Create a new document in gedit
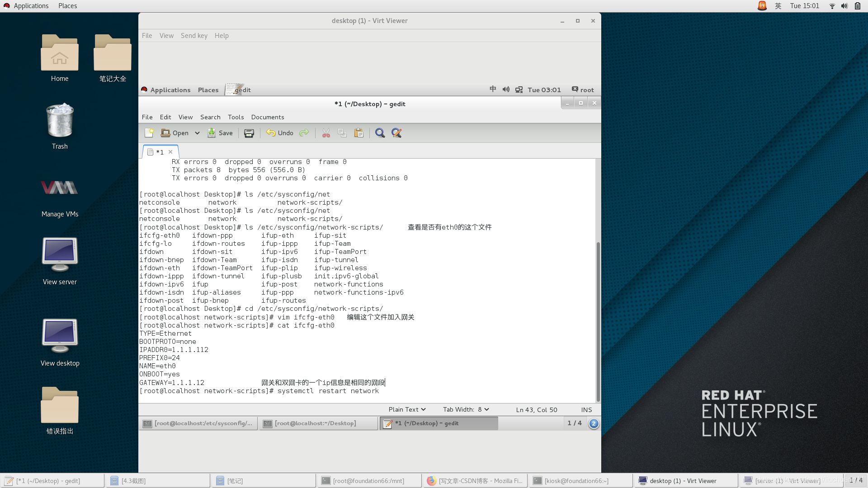 tap(149, 133)
